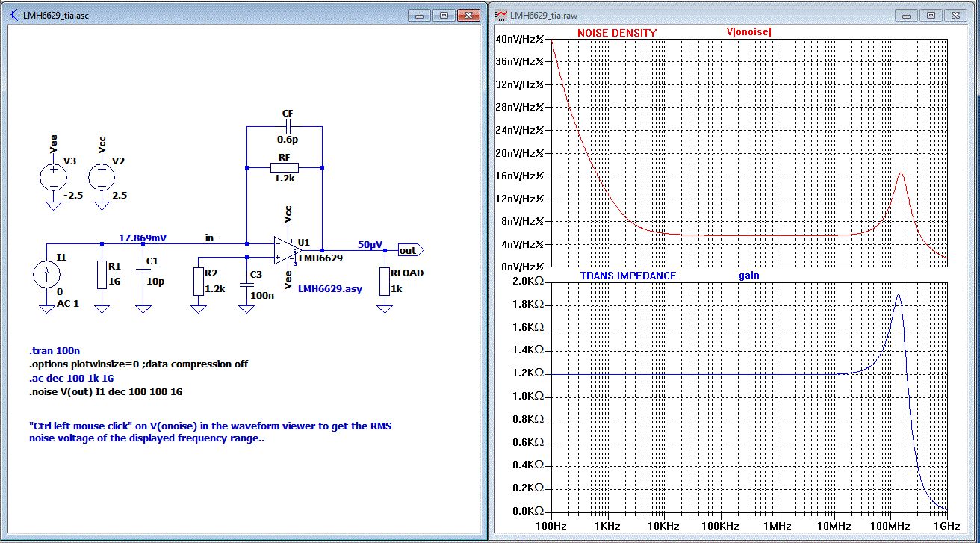
Task: Click the LMH6629.asy text label
Action: 329,288
